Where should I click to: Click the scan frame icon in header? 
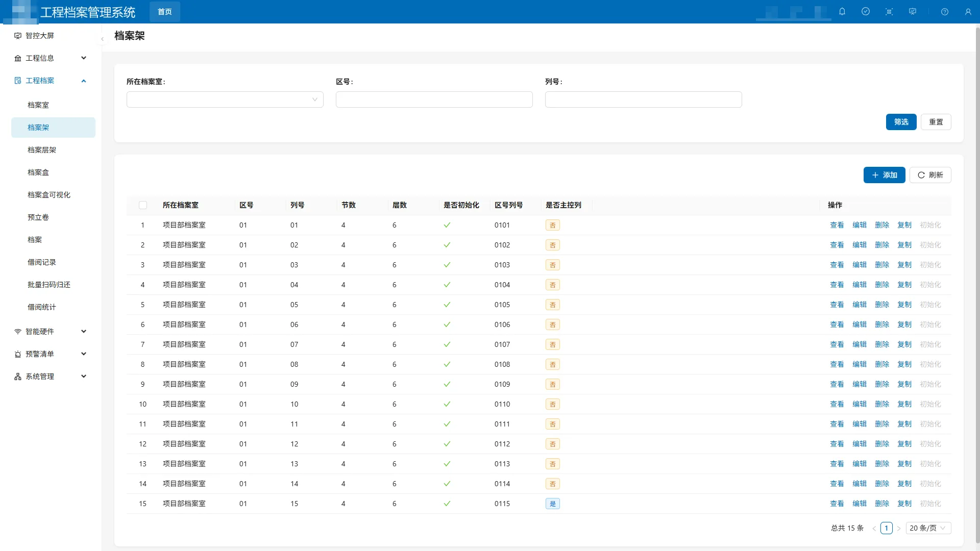tap(889, 12)
